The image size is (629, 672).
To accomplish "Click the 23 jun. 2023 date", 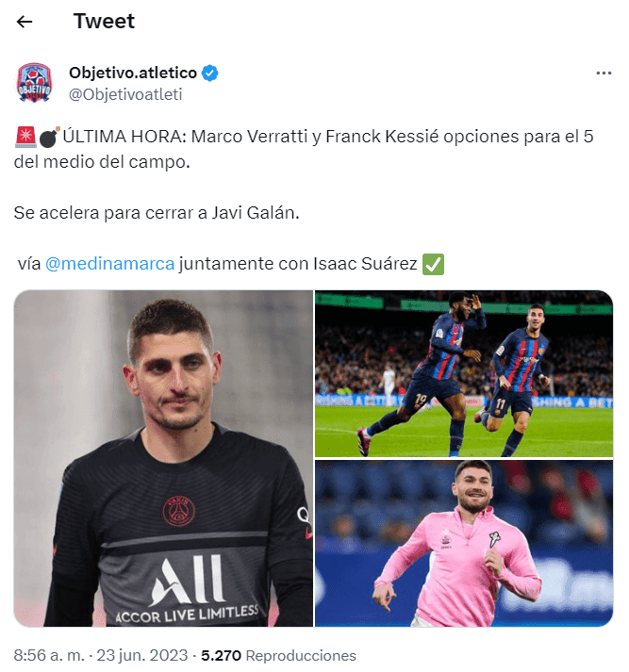I will pyautogui.click(x=141, y=655).
